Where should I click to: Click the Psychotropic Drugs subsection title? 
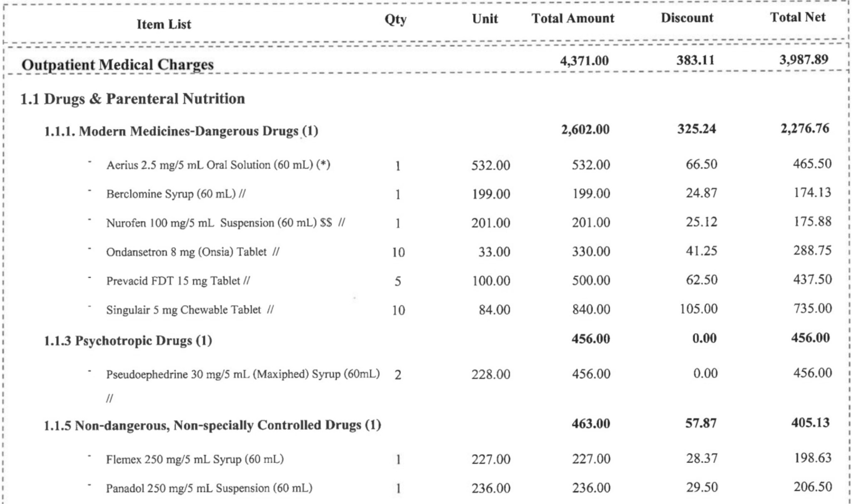click(x=128, y=341)
